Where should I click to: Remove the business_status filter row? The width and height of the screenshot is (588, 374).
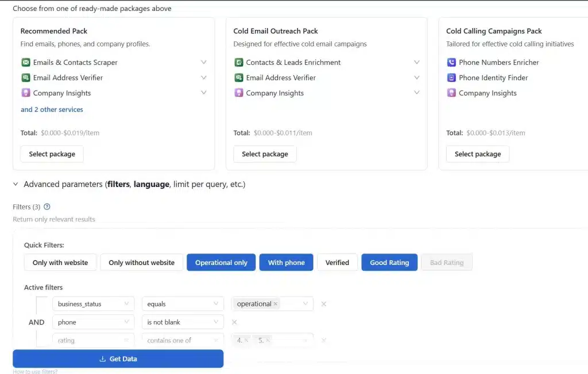pos(323,304)
